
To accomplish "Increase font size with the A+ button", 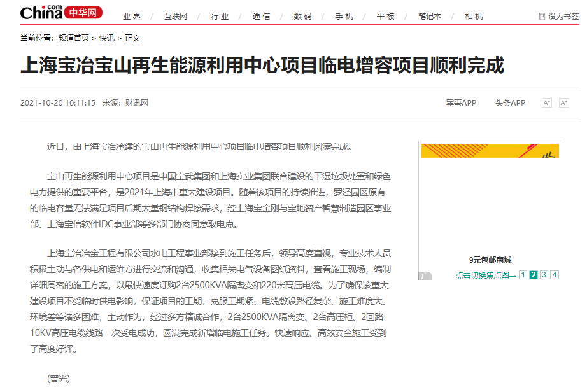I will coord(565,102).
